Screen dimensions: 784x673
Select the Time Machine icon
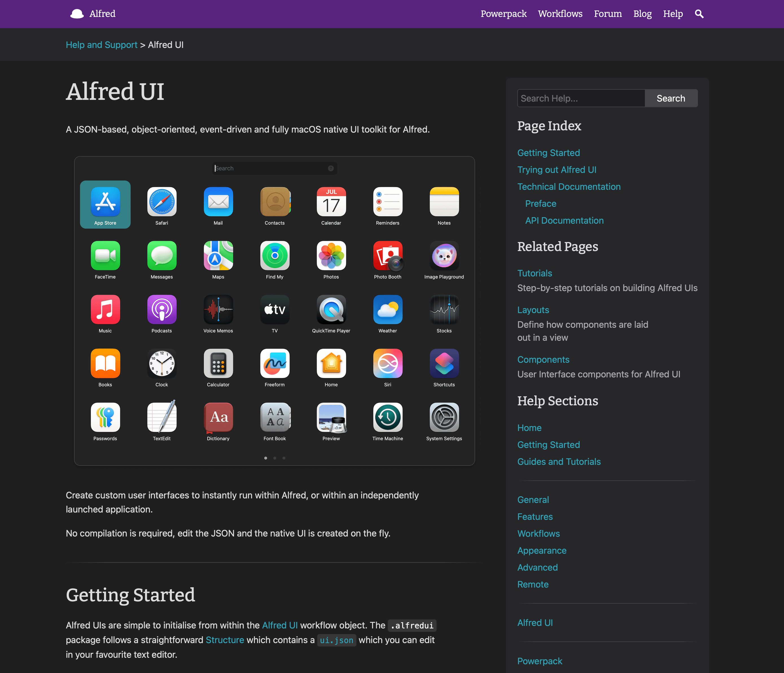[x=387, y=417]
